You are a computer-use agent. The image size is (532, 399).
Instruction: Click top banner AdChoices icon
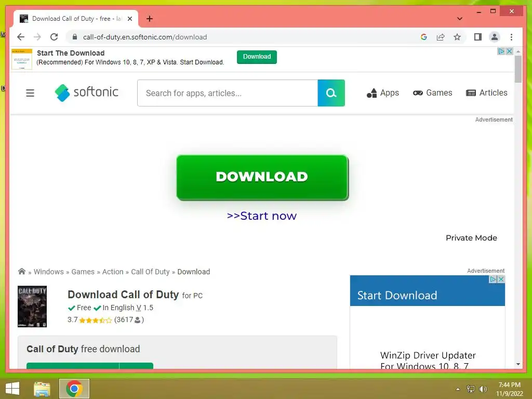501,51
